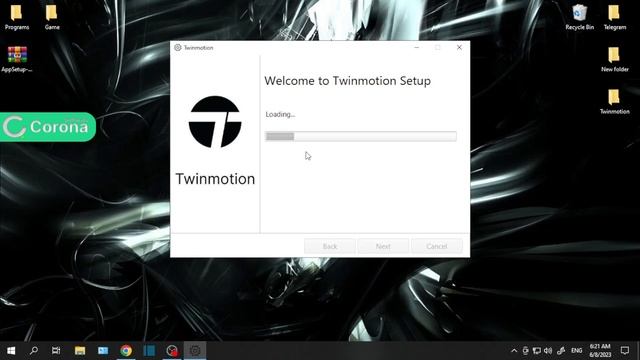Click the Corona green banner widget
640x360 pixels.
pyautogui.click(x=48, y=127)
